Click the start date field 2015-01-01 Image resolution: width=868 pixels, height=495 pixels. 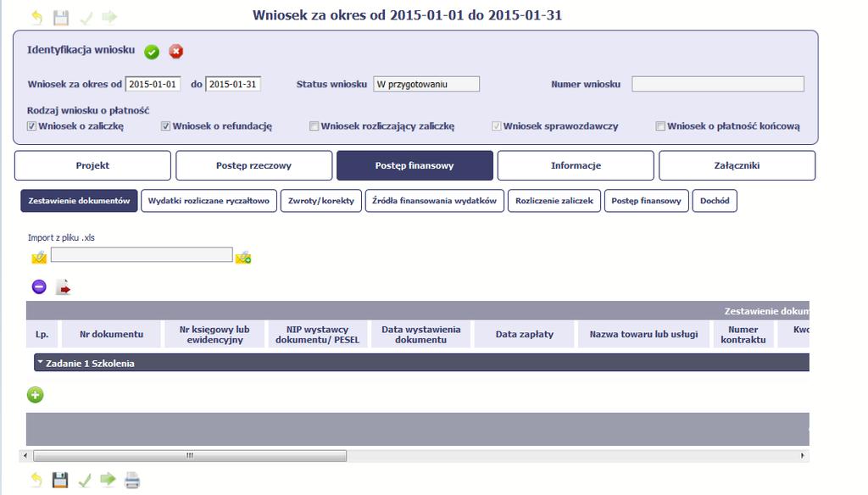tap(153, 84)
